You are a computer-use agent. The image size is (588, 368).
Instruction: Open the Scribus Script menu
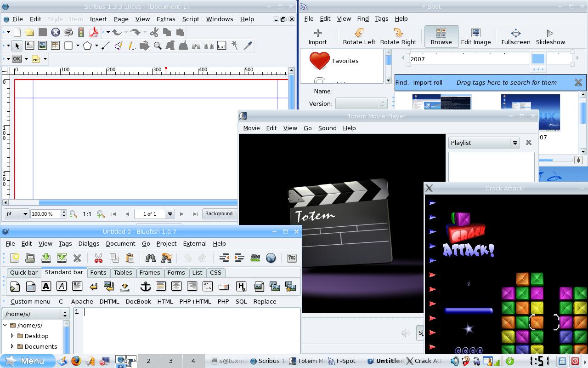click(x=191, y=19)
